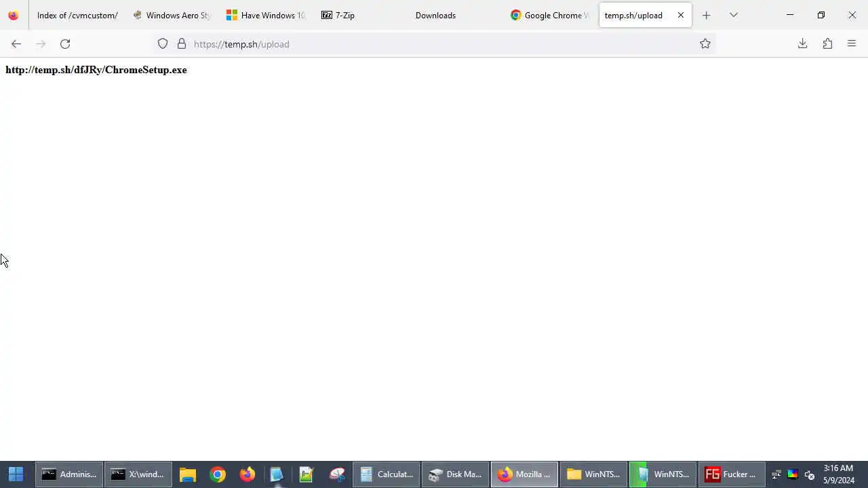Open the blue notepad taskbar icon

pos(277,474)
